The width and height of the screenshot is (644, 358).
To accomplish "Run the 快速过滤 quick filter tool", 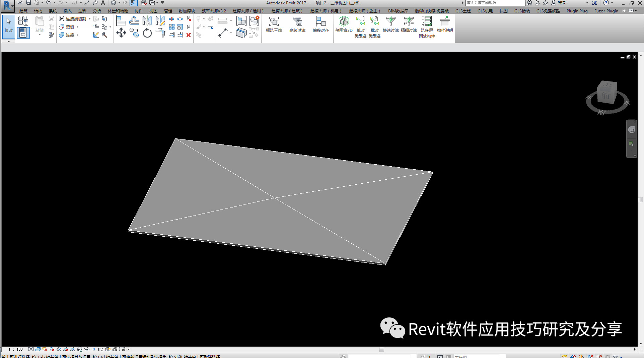I will tap(390, 24).
